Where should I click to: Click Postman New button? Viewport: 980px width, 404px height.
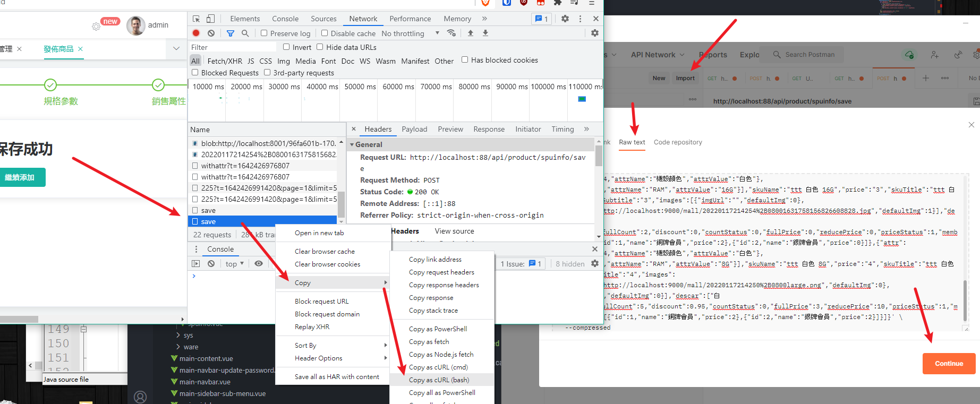[x=659, y=78]
